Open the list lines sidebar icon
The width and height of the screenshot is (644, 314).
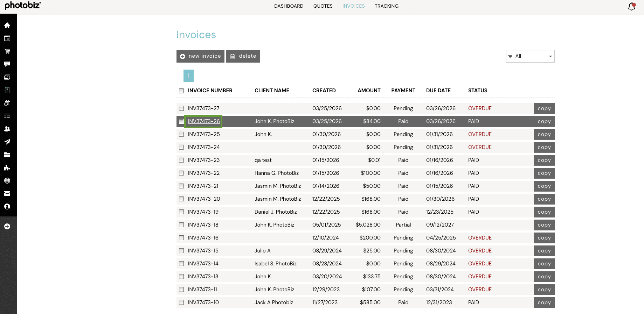click(7, 116)
